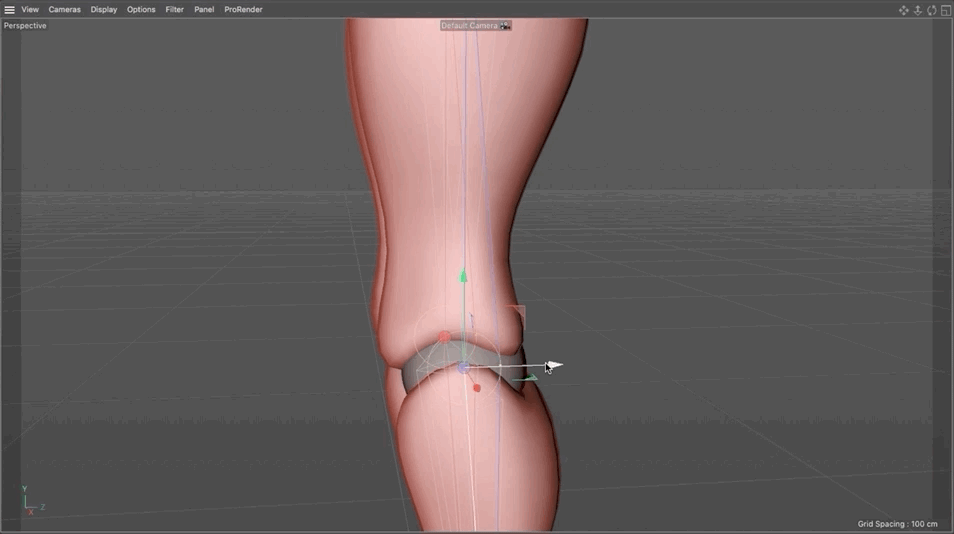This screenshot has width=954, height=534.
Task: Click the XYZ axis orientation indicator
Action: tap(31, 501)
